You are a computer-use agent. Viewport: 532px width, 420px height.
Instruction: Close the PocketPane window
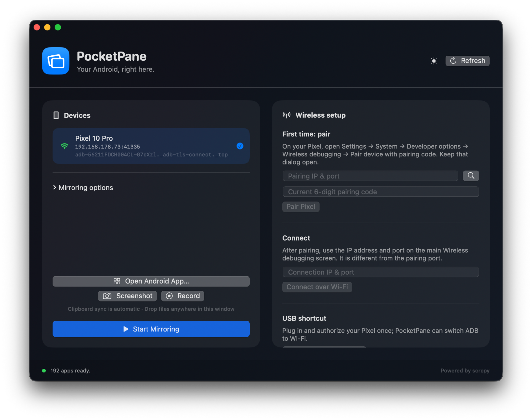(x=37, y=27)
